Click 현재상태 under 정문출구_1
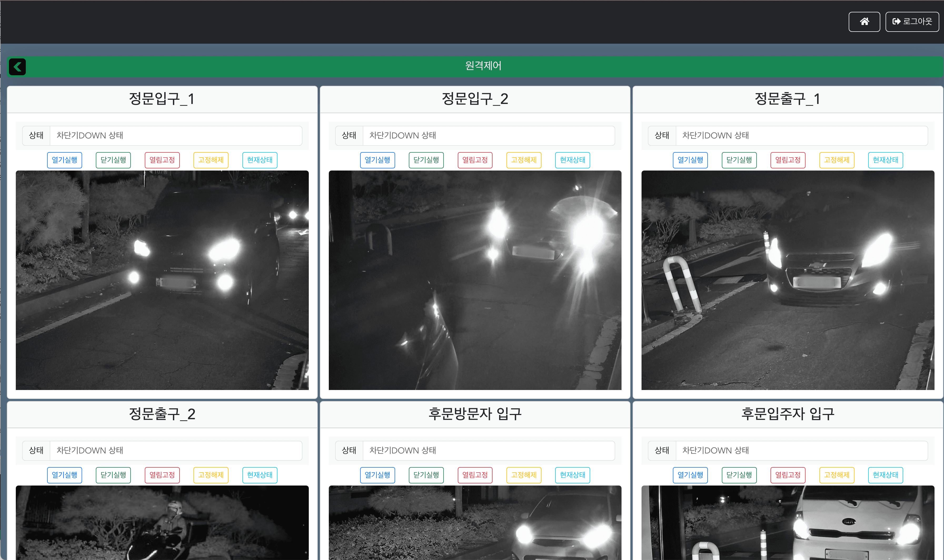Viewport: 944px width, 560px height. click(885, 160)
